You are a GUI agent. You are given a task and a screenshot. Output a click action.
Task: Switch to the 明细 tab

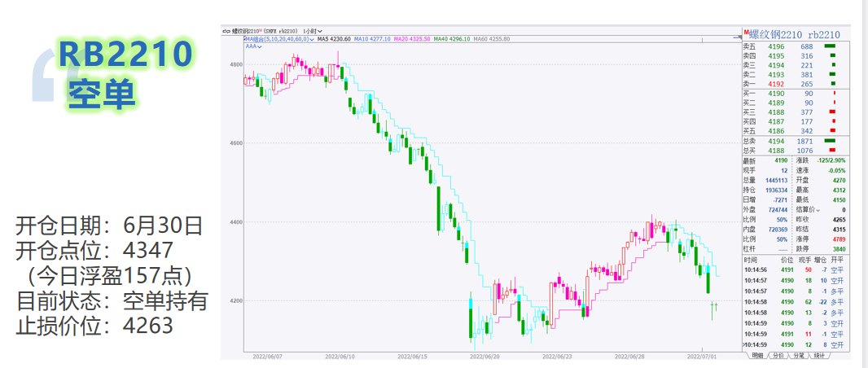coord(757,356)
